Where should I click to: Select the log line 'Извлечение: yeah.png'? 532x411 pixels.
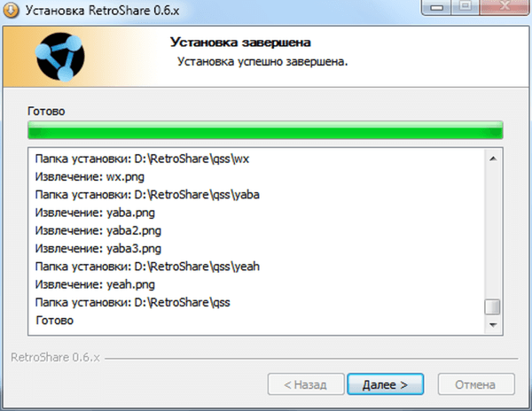tap(95, 284)
